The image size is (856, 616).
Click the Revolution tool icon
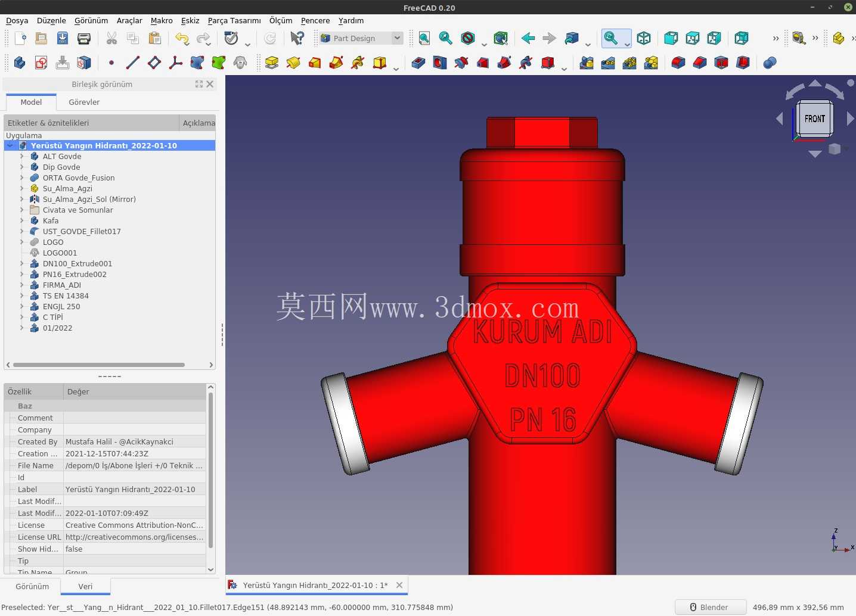[x=293, y=63]
